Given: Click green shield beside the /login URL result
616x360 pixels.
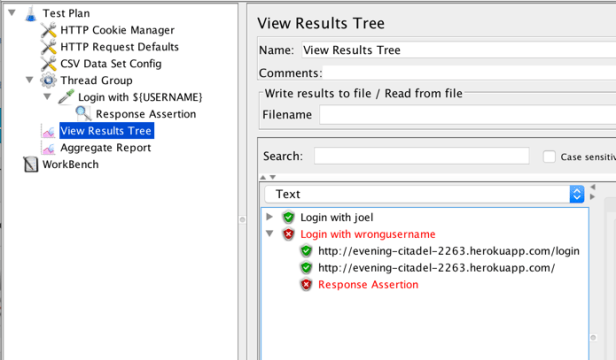Looking at the screenshot, I should tap(306, 251).
